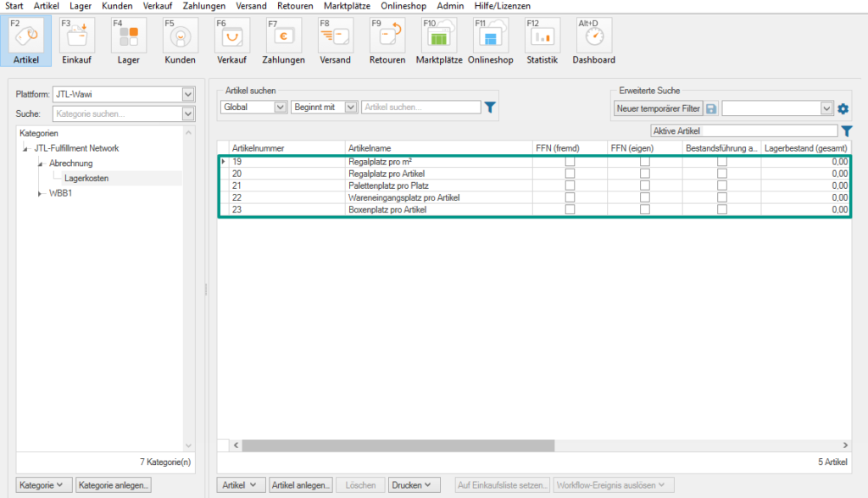Open extended search settings gear
The height and width of the screenshot is (498, 868).
click(843, 108)
